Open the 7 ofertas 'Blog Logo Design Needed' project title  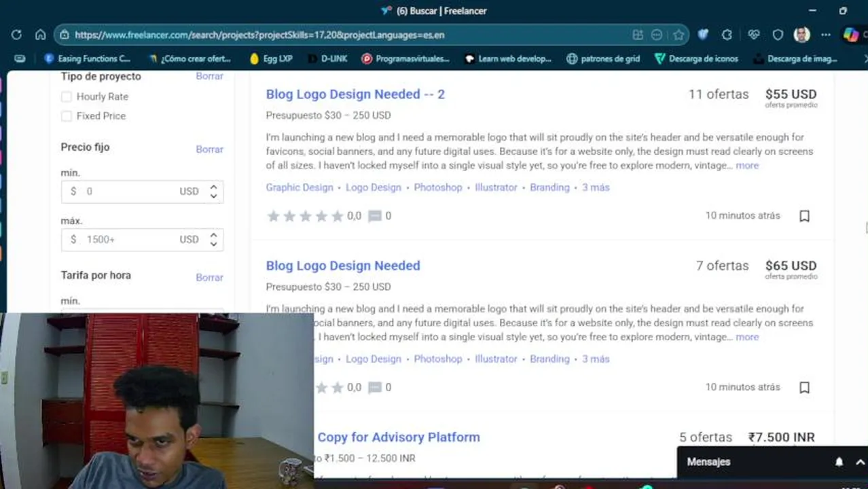[343, 266]
